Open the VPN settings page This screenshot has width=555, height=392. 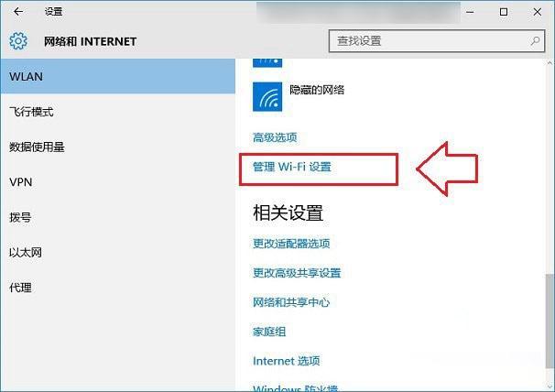20,182
